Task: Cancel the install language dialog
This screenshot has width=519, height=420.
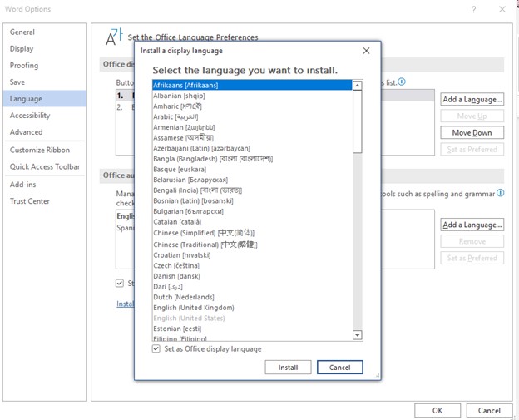Action: click(339, 368)
